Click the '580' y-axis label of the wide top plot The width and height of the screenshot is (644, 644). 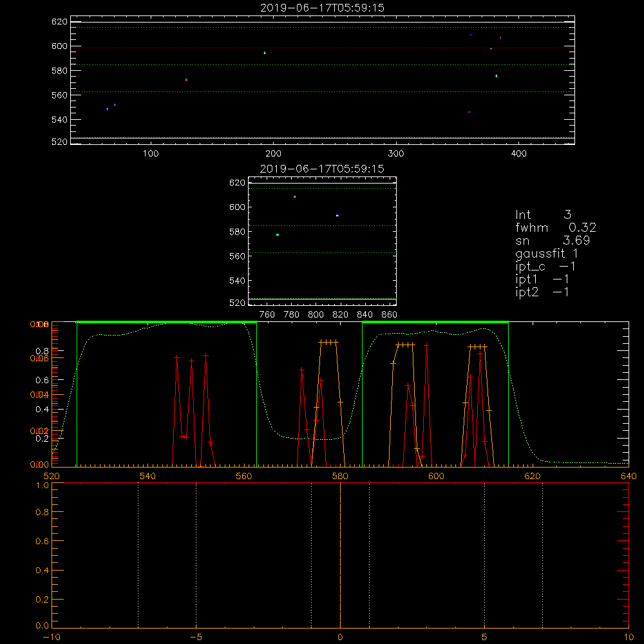59,71
